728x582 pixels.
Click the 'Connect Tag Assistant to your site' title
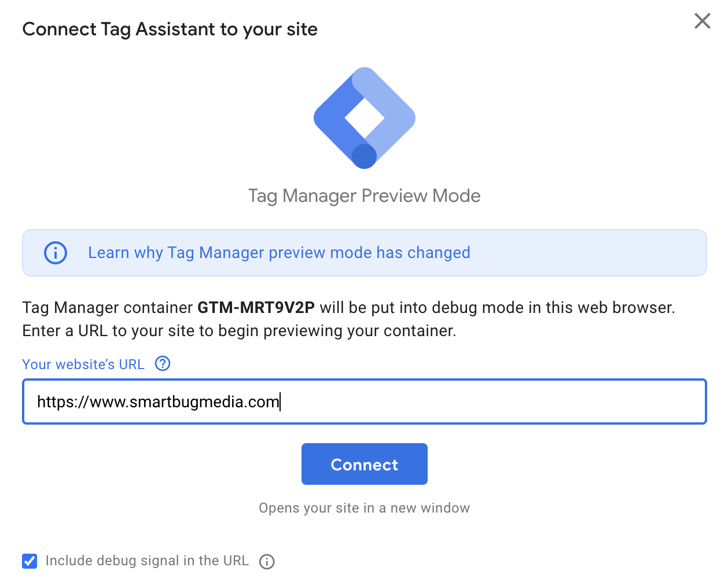(x=170, y=30)
